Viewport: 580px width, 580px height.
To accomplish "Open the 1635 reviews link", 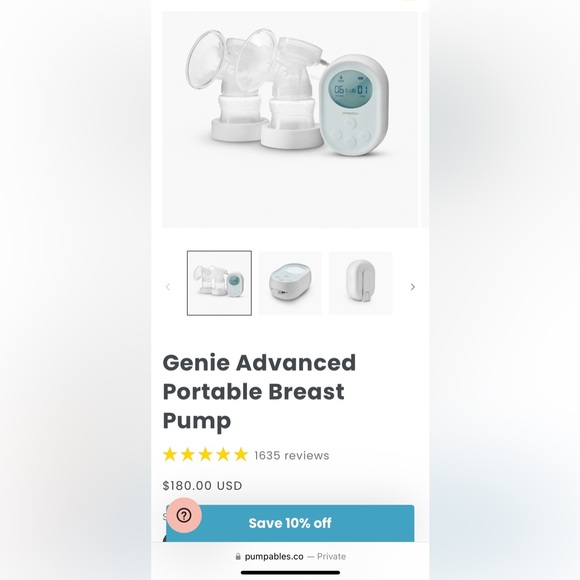I will point(292,455).
